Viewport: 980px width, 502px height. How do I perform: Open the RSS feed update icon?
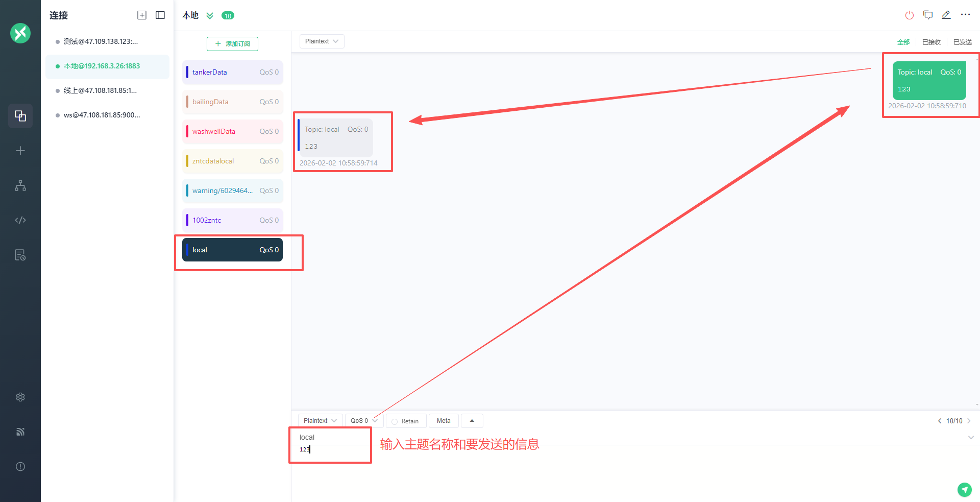click(20, 432)
